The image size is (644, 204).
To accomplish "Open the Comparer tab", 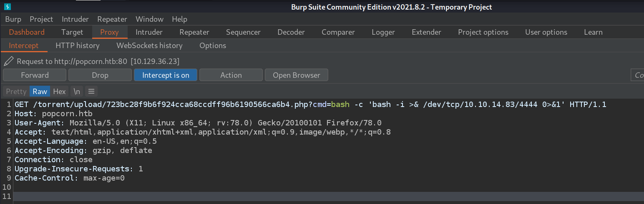I will click(x=338, y=32).
